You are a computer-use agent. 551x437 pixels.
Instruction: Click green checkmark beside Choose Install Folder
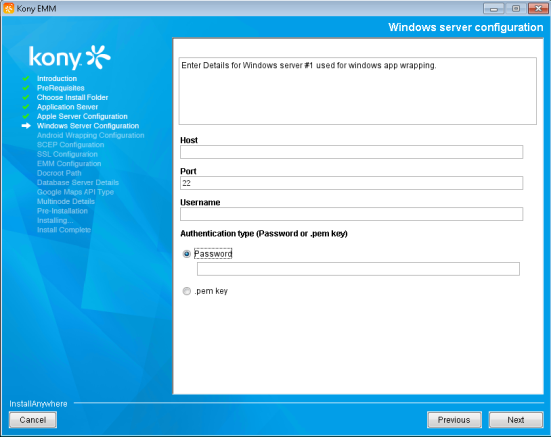point(26,97)
